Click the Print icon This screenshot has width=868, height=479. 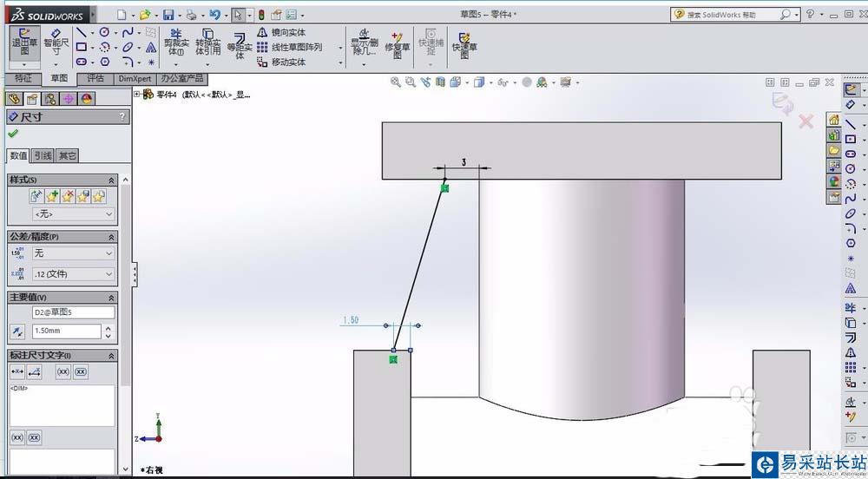tap(192, 15)
